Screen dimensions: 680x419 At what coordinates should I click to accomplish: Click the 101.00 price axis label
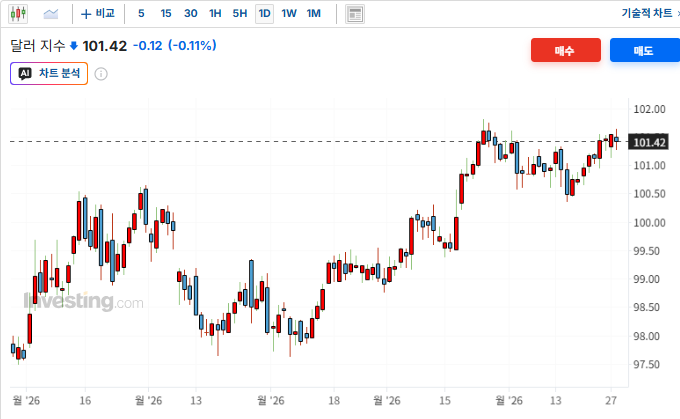649,166
